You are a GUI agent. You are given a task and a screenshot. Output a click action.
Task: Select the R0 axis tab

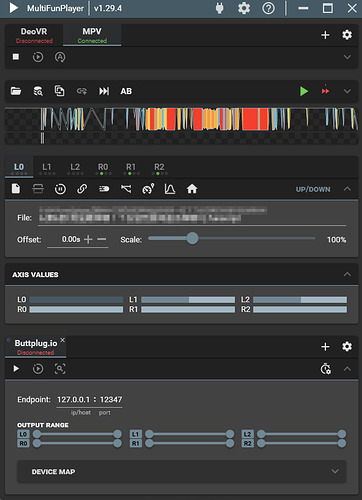tap(103, 168)
